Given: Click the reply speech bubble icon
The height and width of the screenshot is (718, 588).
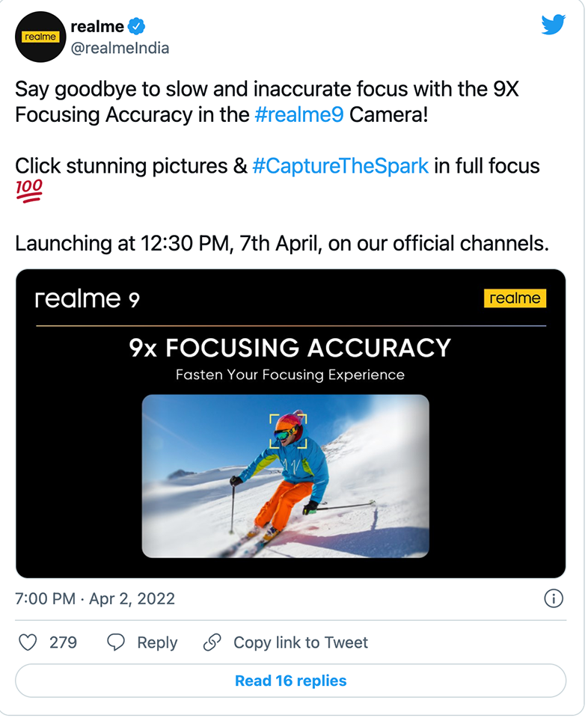Looking at the screenshot, I should pyautogui.click(x=116, y=642).
